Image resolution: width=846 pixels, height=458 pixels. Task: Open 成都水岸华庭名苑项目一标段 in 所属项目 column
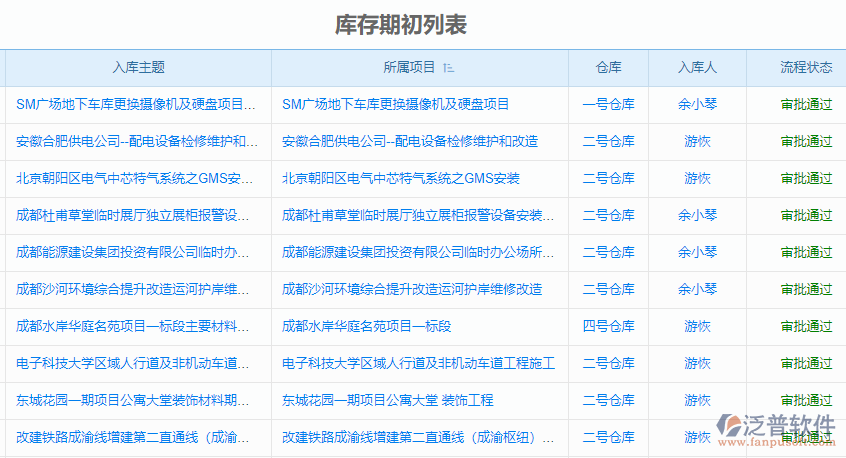tap(367, 326)
